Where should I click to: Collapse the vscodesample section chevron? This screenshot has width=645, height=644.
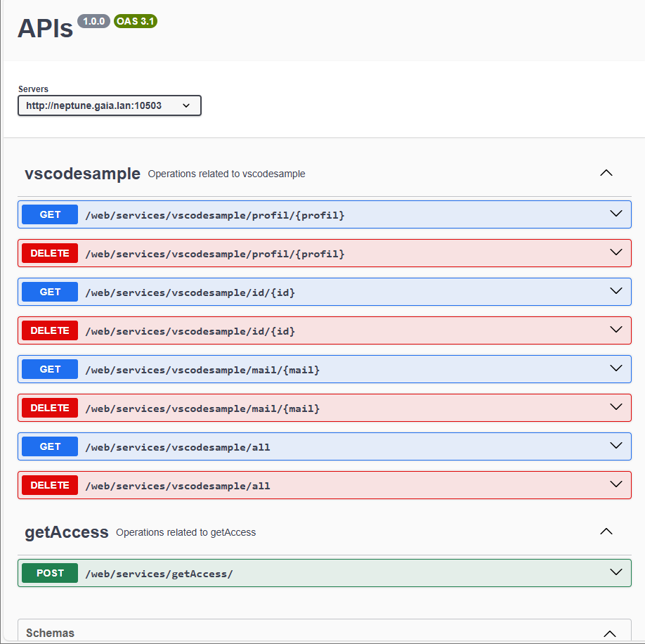click(x=606, y=173)
